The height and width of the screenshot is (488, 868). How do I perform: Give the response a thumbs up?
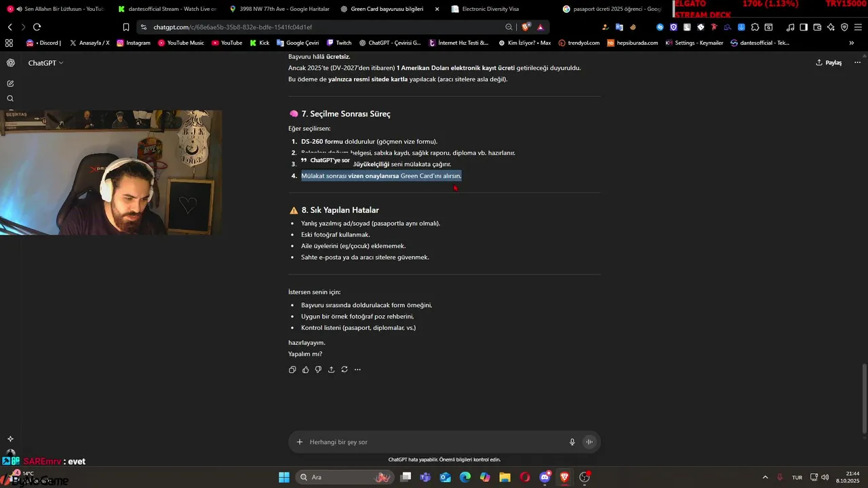305,369
